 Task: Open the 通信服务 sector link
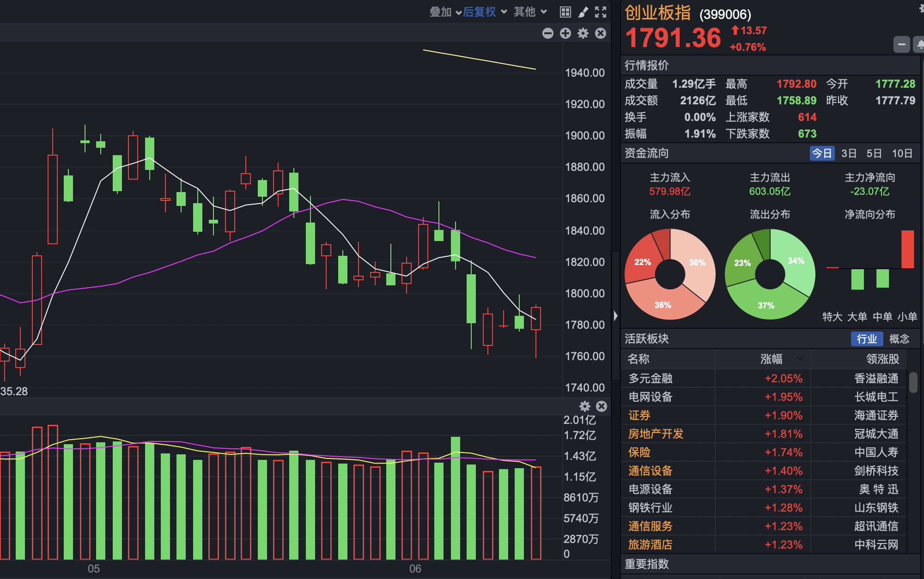[x=650, y=526]
